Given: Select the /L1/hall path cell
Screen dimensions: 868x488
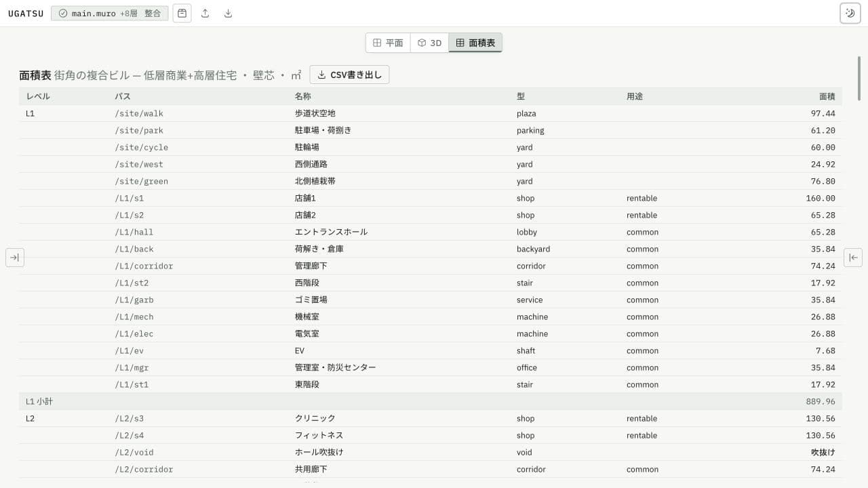Looking at the screenshot, I should (134, 232).
